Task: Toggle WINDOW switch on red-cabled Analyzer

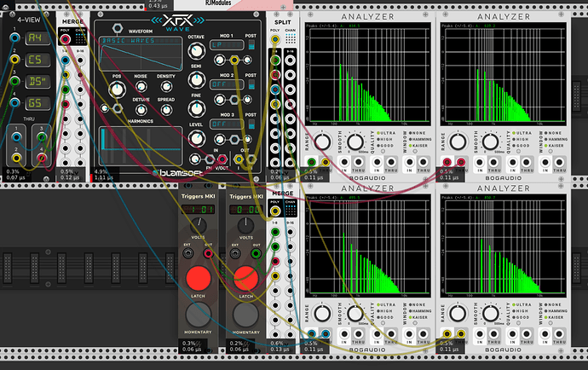Action: pos(551,151)
